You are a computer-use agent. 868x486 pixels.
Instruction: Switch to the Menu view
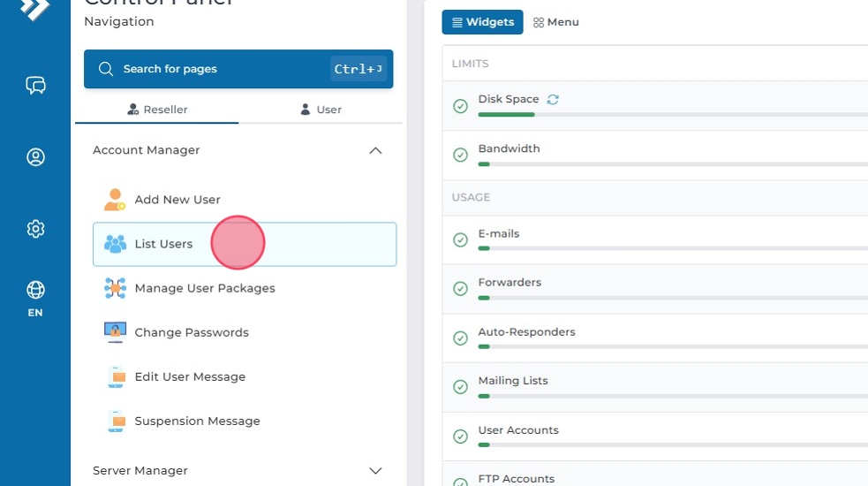pos(556,22)
